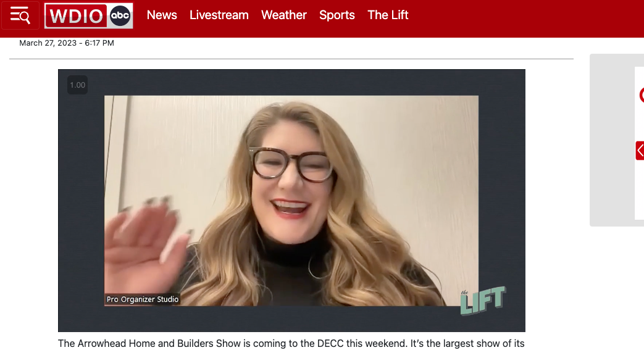Click the red sidebar collapse chevron
The height and width of the screenshot is (350, 644).
pos(640,151)
